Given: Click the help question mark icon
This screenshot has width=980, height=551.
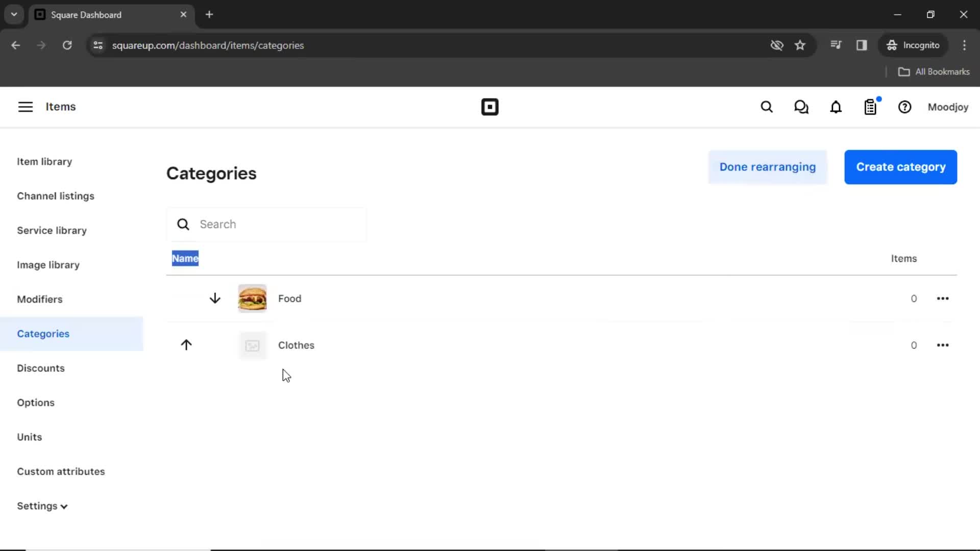Looking at the screenshot, I should pyautogui.click(x=904, y=107).
